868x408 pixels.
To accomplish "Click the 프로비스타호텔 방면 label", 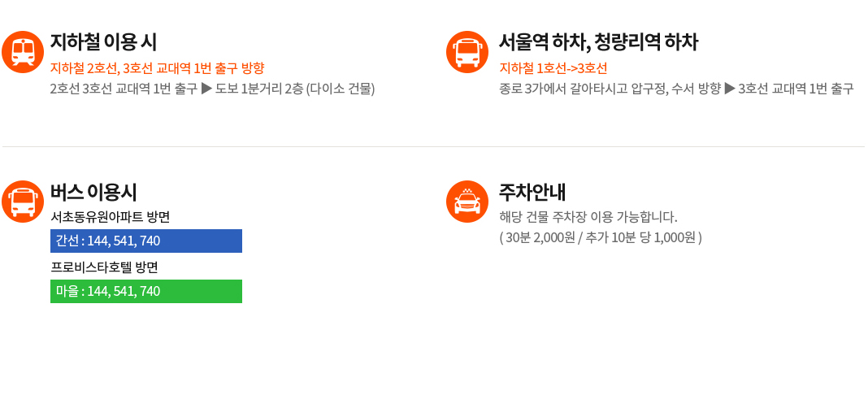I will click(x=105, y=267).
